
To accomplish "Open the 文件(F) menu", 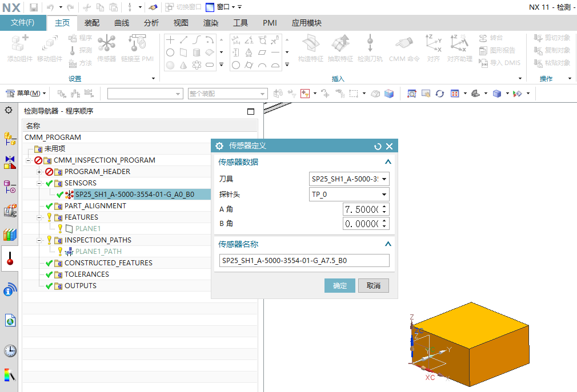I will pyautogui.click(x=23, y=23).
